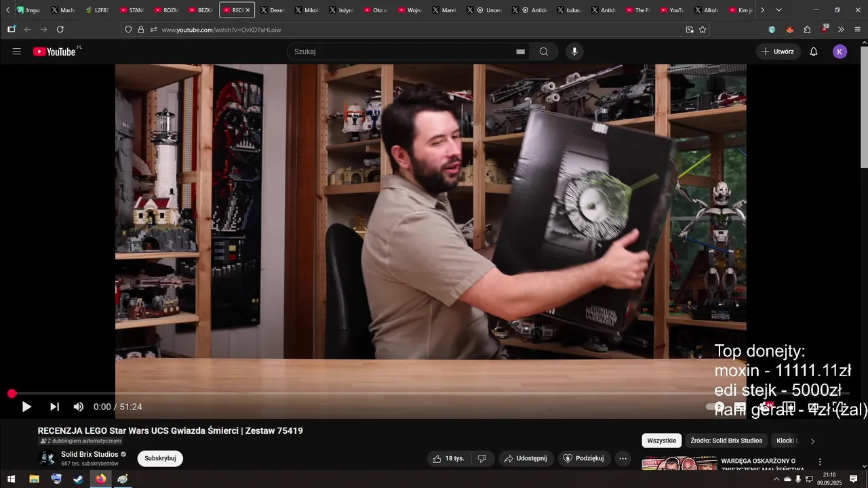Open the Solid Brix Studios channel link
This screenshot has height=488, width=868.
pyautogui.click(x=90, y=454)
